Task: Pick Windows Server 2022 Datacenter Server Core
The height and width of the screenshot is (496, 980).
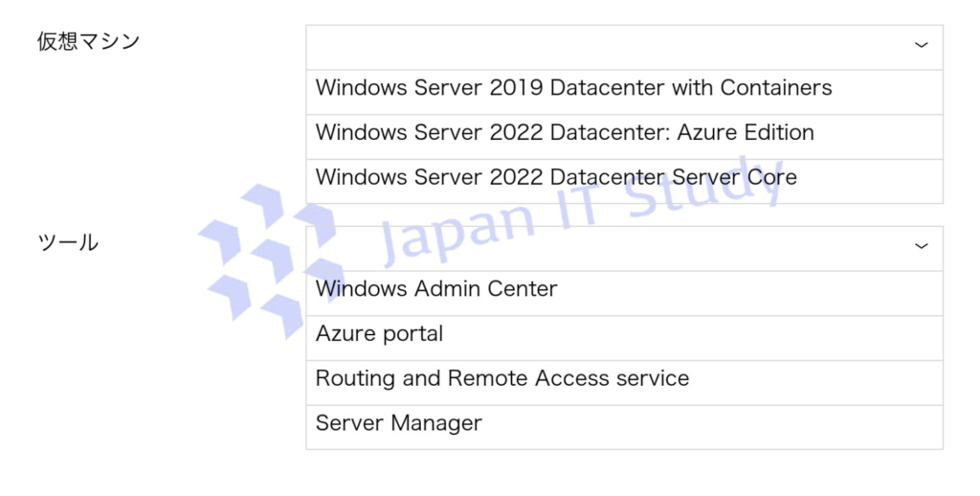Action: 556,177
